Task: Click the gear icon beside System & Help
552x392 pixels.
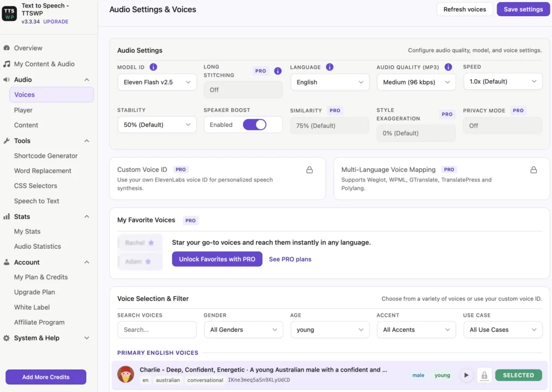Action: [x=6, y=338]
